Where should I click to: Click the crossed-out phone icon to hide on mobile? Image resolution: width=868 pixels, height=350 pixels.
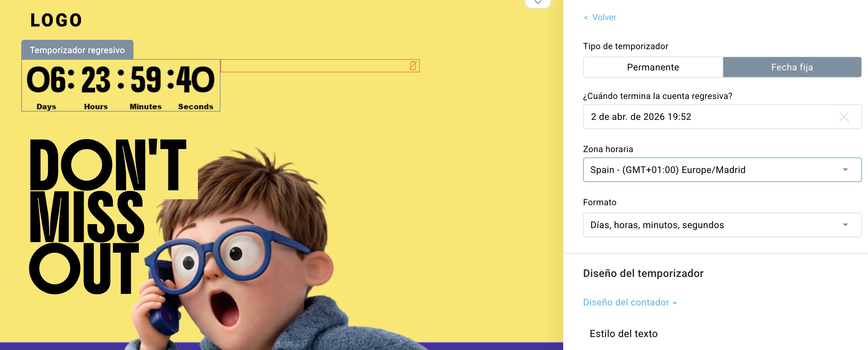(412, 66)
